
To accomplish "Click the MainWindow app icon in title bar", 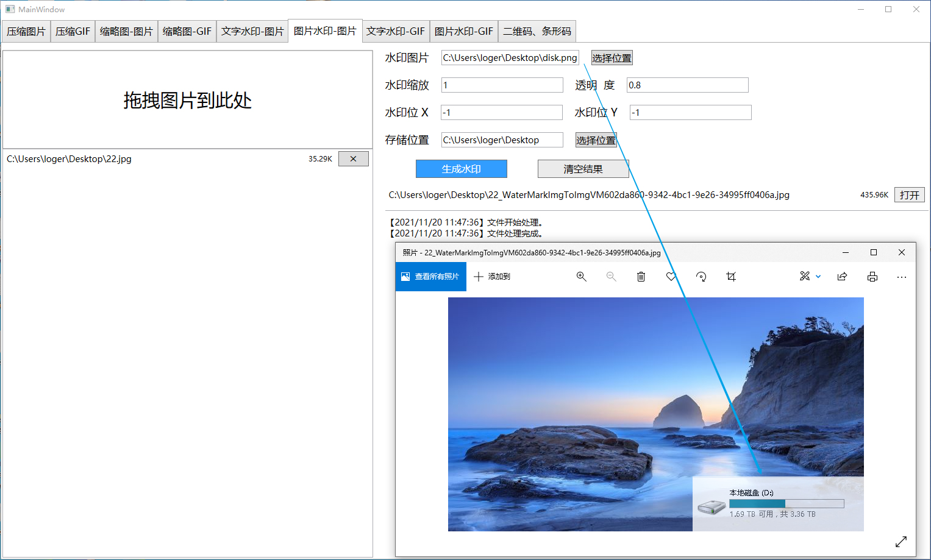I will (10, 9).
